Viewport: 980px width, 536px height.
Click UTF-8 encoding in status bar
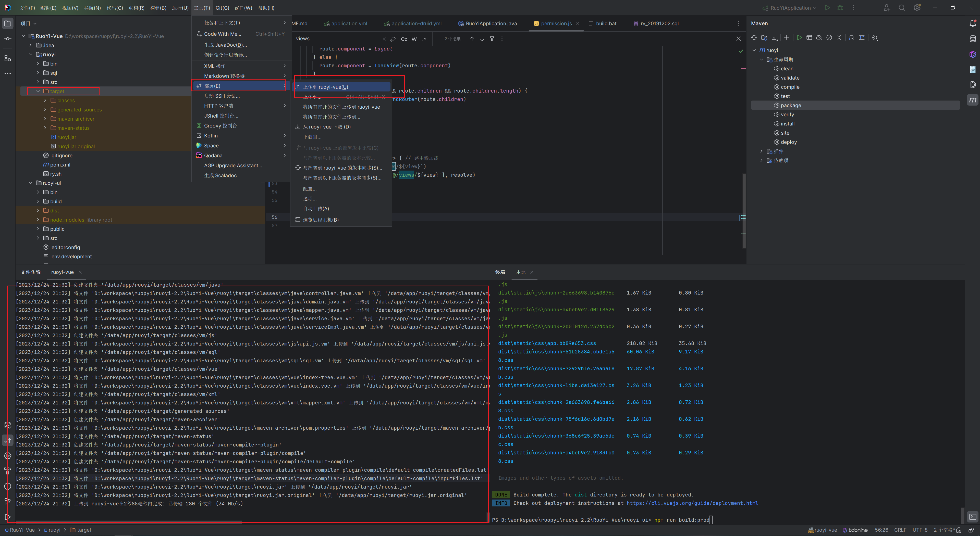920,530
